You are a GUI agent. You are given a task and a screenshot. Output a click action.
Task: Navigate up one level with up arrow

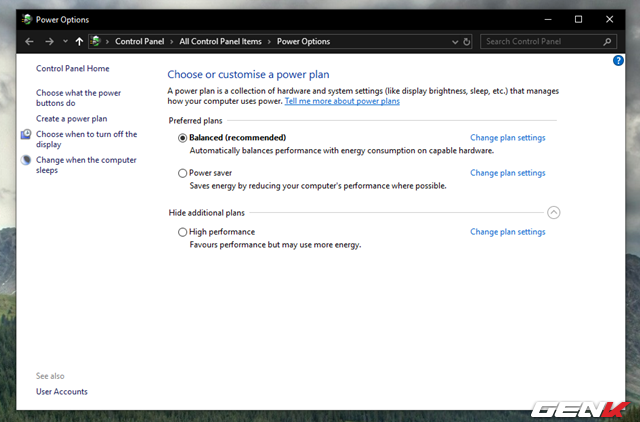[79, 42]
